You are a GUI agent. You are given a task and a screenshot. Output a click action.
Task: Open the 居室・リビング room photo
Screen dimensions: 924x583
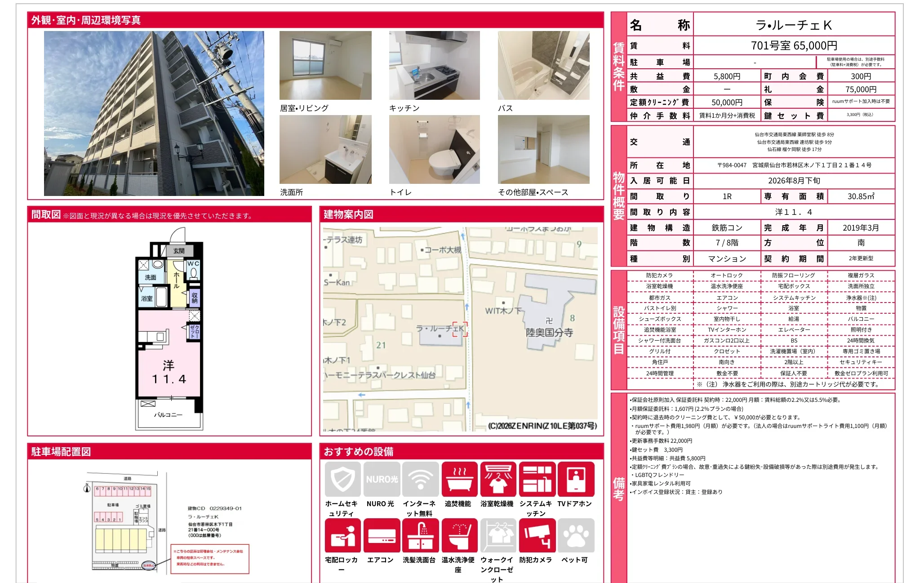click(x=325, y=65)
